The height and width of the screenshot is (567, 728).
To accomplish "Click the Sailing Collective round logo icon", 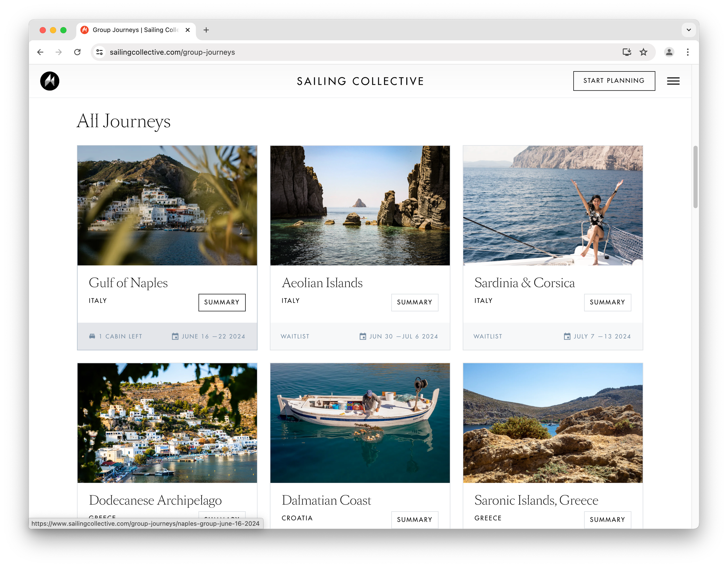I will point(50,81).
